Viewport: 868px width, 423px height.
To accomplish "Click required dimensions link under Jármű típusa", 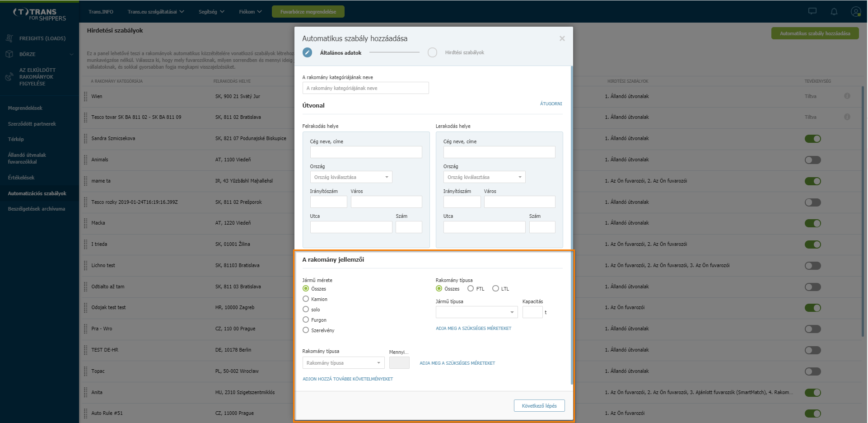I will (473, 329).
